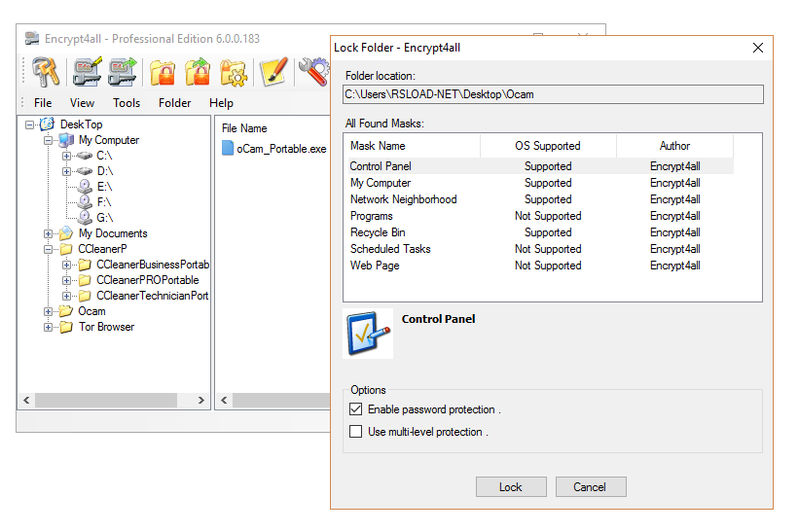Select the Tor Browser folder icon

pos(66,327)
